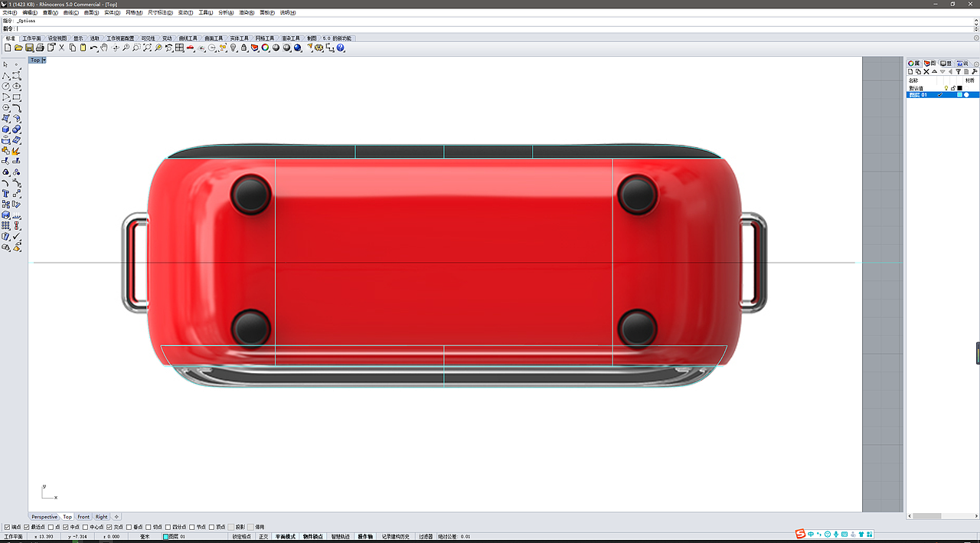Click the Copy icon in main toolbar
The height and width of the screenshot is (543, 980).
pyautogui.click(x=73, y=47)
